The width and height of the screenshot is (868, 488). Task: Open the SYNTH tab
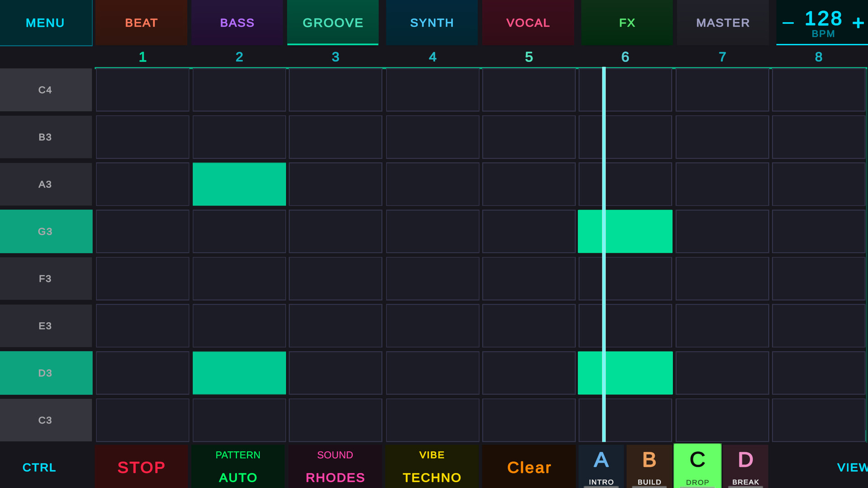pos(432,23)
